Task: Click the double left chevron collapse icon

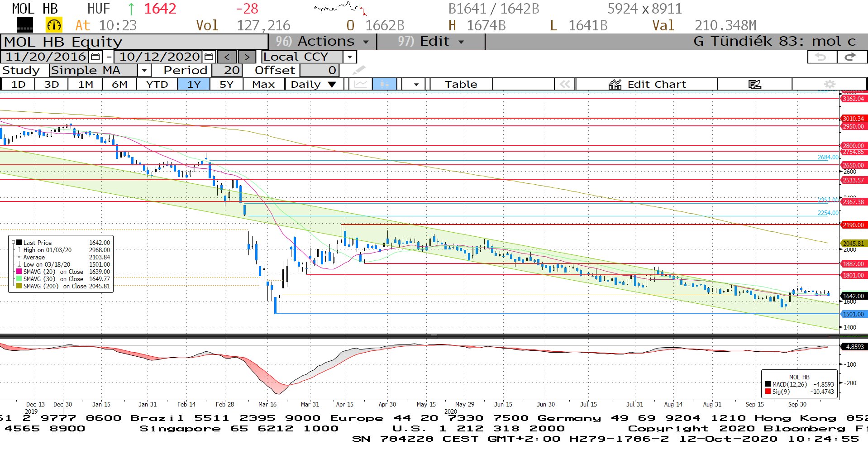Action: (565, 84)
